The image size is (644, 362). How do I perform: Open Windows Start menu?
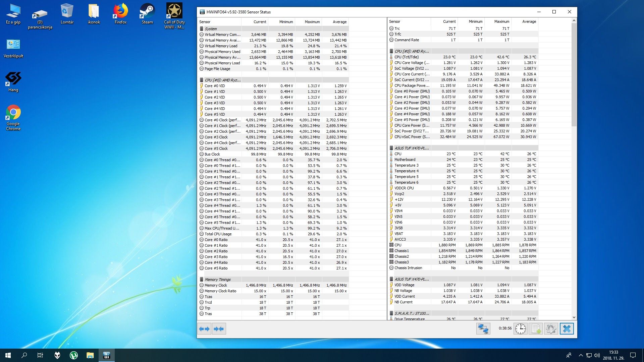[8, 355]
